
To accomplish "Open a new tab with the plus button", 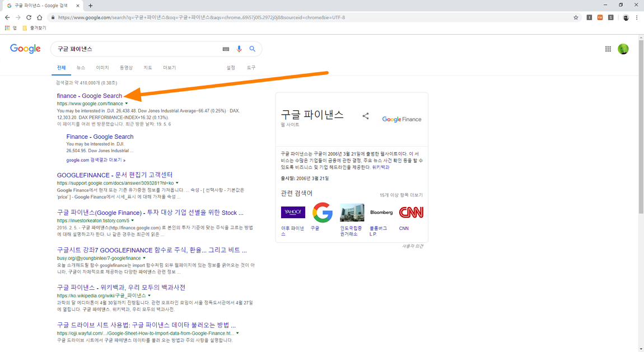I will pos(90,6).
